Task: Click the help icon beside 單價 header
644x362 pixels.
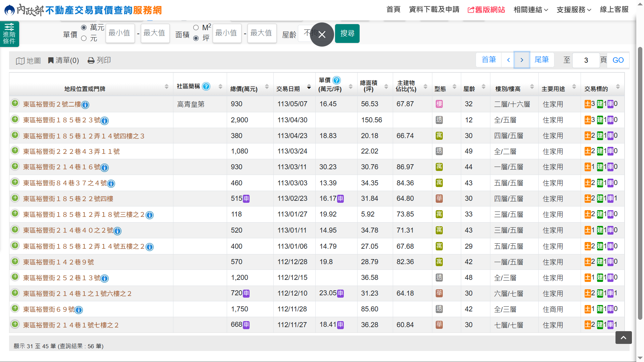Action: pos(336,80)
